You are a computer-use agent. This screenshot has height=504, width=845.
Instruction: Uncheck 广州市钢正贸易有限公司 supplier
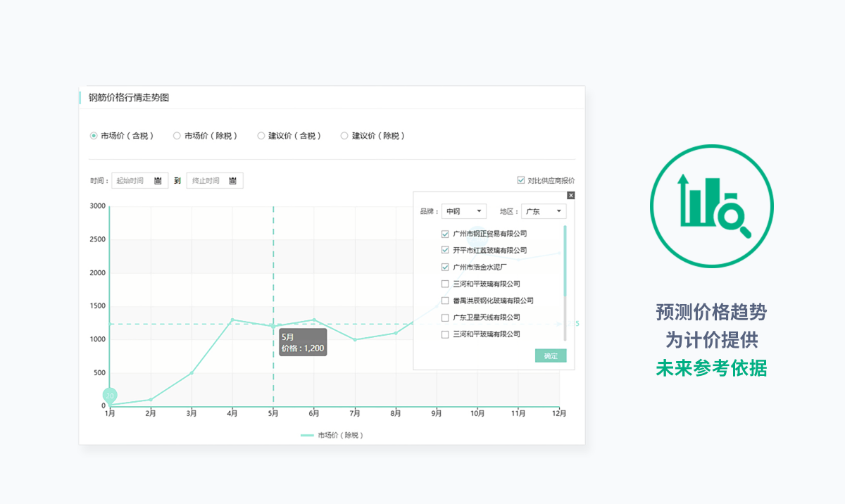[445, 234]
